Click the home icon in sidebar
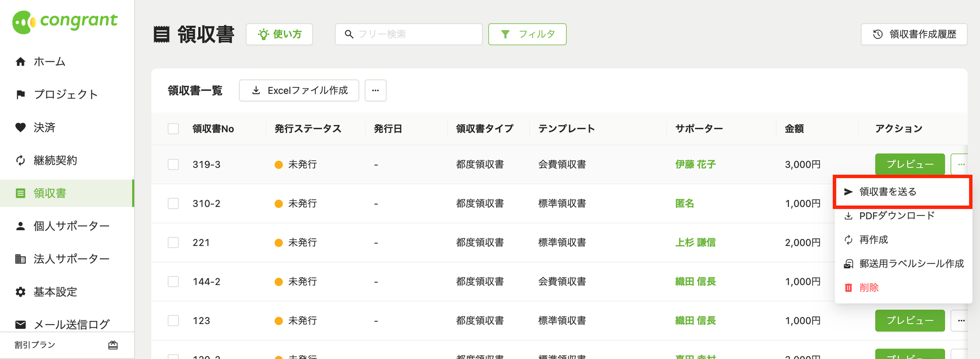The image size is (980, 359). click(20, 62)
